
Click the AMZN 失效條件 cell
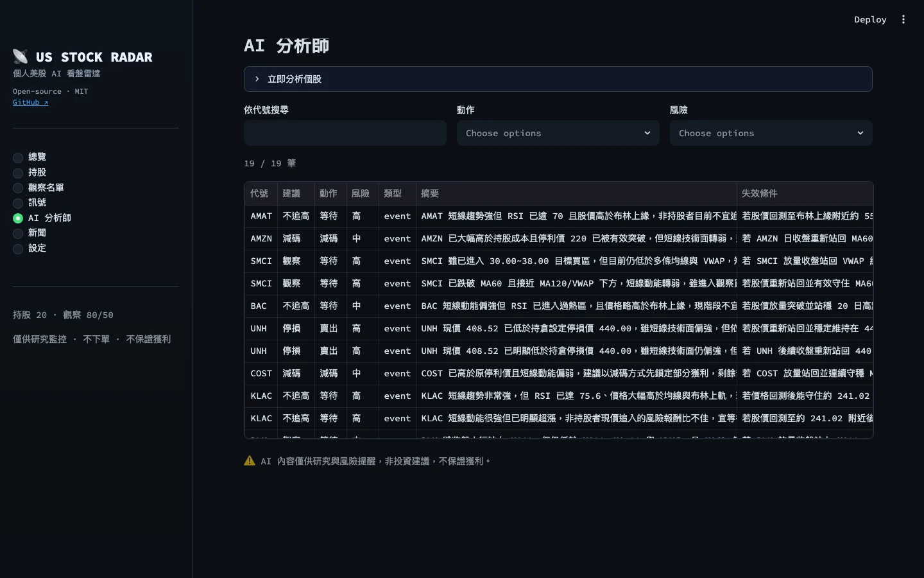[805, 238]
